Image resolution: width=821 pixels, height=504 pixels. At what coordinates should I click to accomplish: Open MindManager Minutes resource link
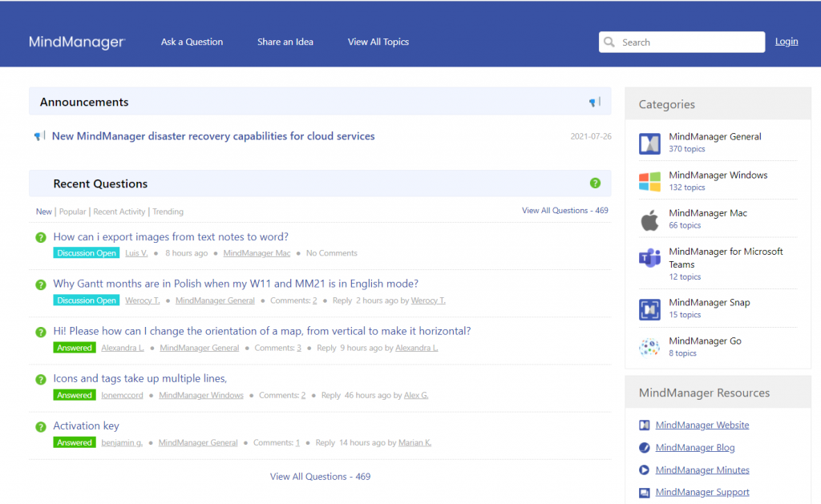(x=702, y=470)
